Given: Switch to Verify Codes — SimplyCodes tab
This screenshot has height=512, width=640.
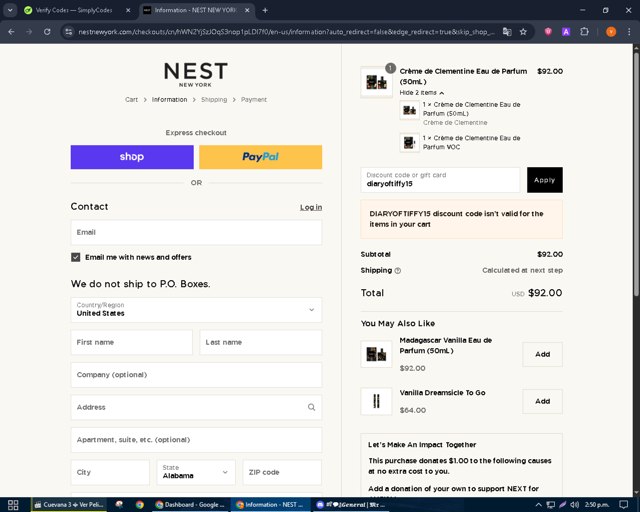Looking at the screenshot, I should click(x=76, y=10).
